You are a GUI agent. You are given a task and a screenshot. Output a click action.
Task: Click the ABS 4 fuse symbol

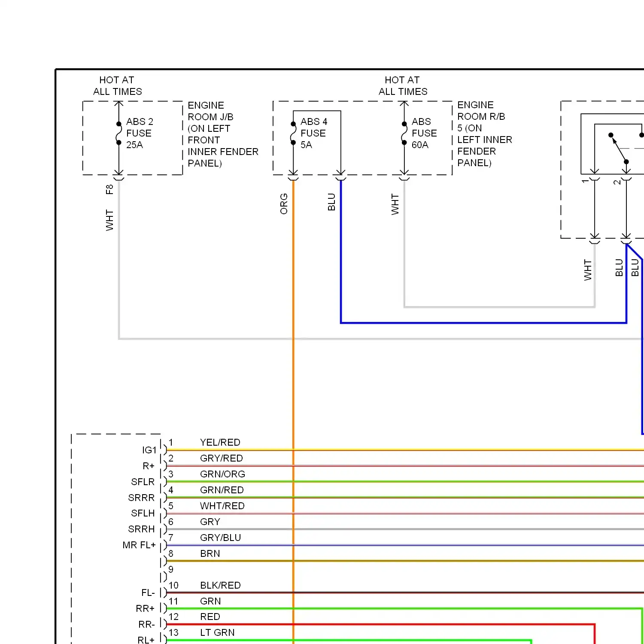(293, 133)
